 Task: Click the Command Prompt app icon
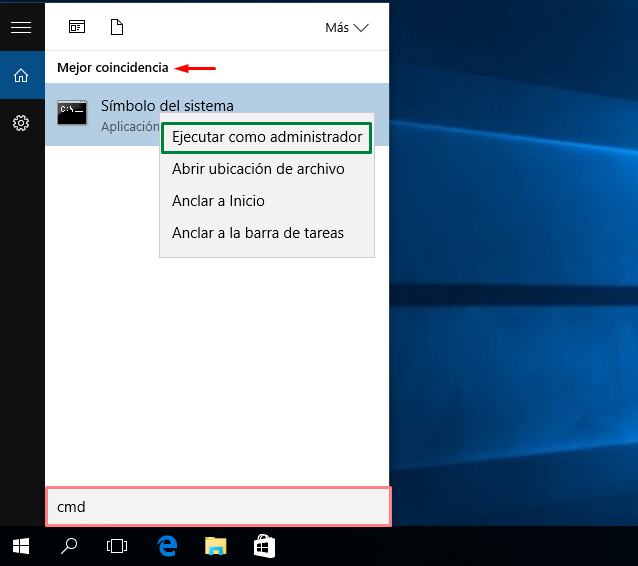(x=72, y=112)
